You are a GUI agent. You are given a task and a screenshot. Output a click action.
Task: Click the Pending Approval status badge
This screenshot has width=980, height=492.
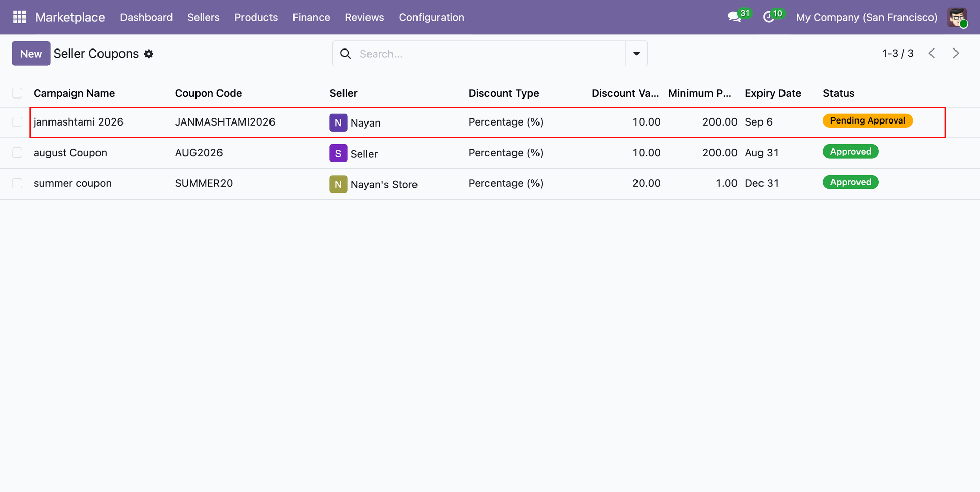[867, 120]
